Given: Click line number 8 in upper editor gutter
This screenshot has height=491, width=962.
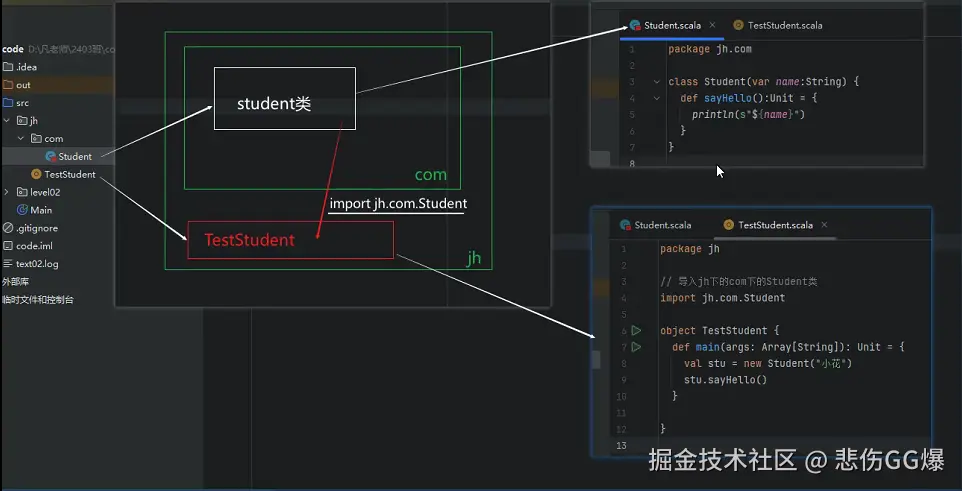Looking at the screenshot, I should coord(632,163).
